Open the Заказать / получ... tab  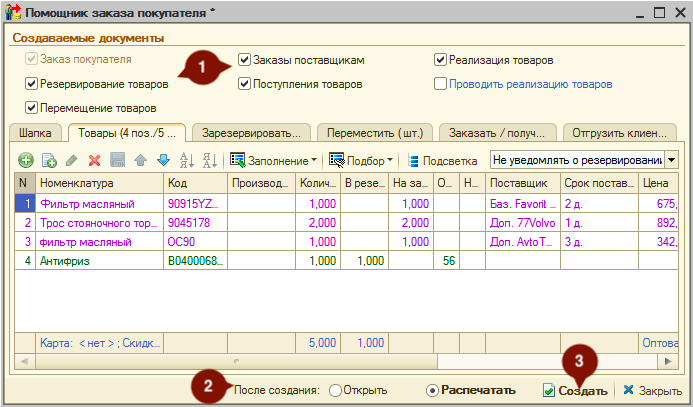coord(497,133)
